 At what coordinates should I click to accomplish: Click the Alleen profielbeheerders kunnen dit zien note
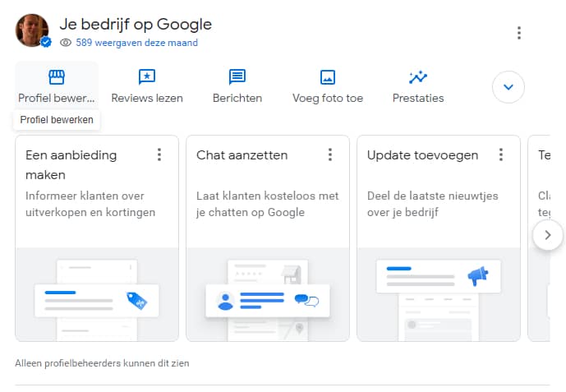(102, 363)
